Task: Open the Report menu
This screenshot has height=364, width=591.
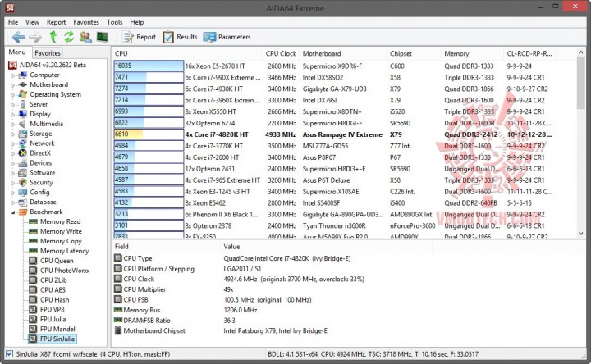Action: pos(56,22)
